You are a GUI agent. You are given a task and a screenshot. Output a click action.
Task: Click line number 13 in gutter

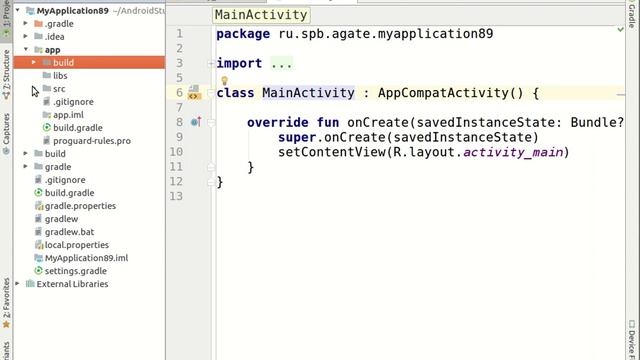(x=176, y=196)
